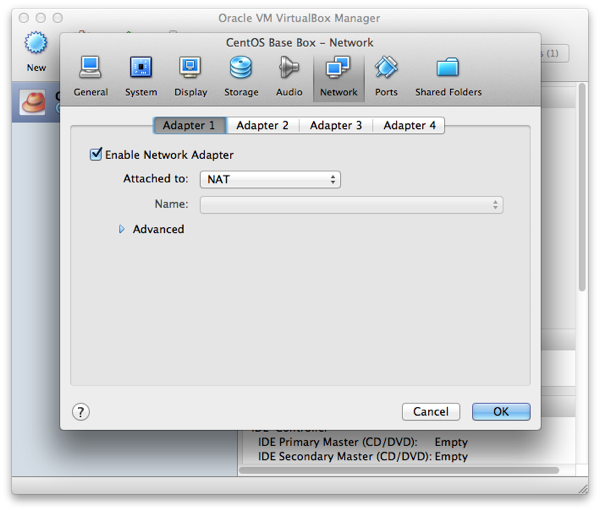The height and width of the screenshot is (511, 600).
Task: Open the Attached to NAT dropdown
Action: 270,180
